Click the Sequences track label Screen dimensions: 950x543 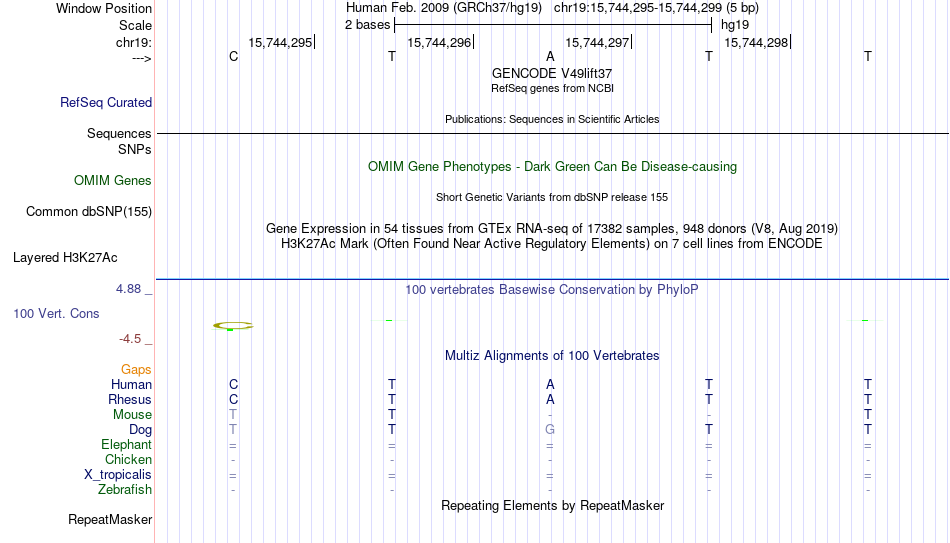[119, 133]
